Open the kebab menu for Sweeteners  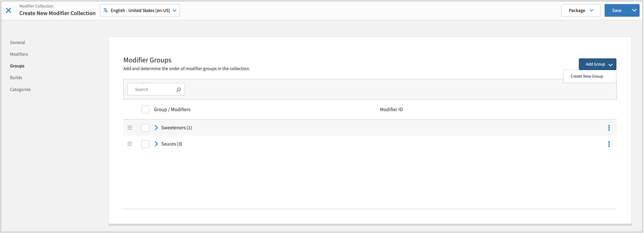coord(609,128)
